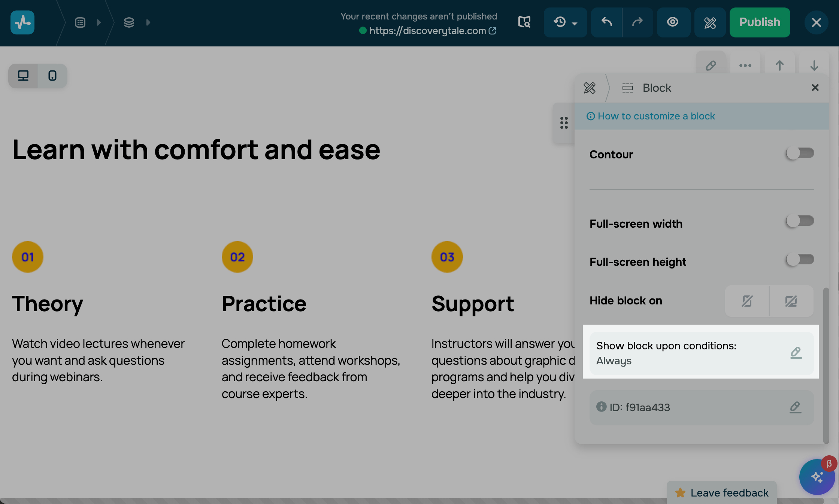839x504 pixels.
Task: Open page preview with eye icon
Action: [673, 22]
